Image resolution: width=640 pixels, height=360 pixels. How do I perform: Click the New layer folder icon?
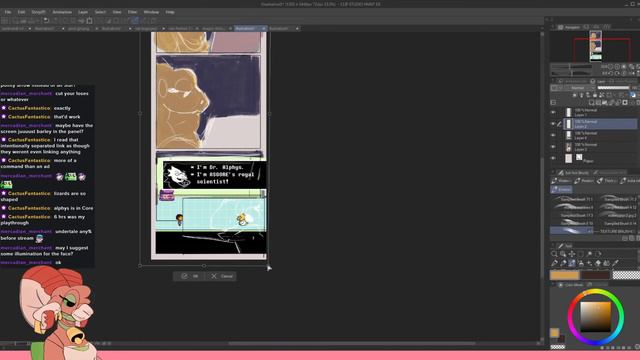click(604, 102)
